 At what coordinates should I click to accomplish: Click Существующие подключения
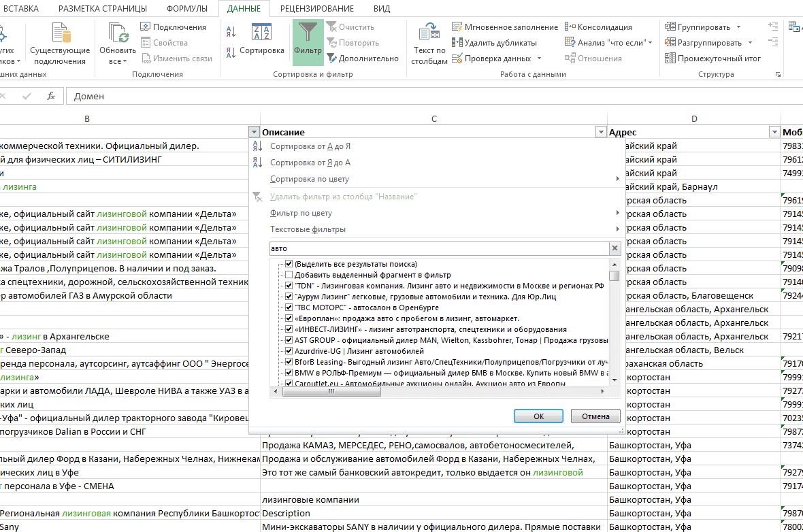coord(60,44)
